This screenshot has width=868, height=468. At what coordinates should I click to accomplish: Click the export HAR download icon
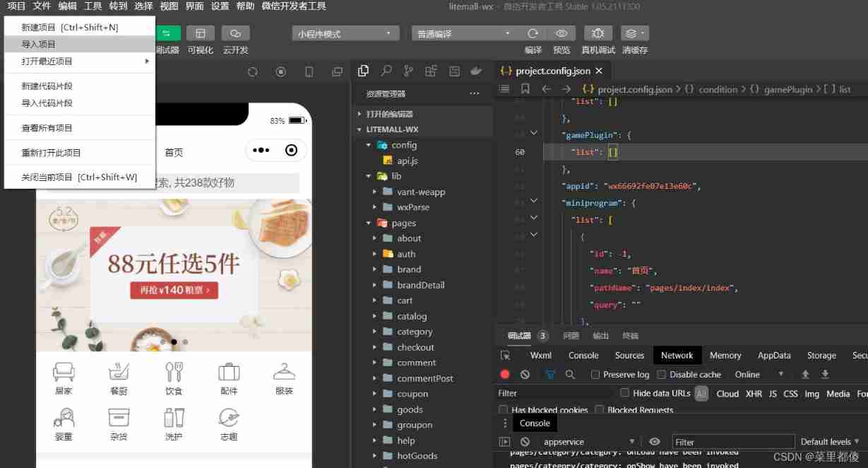click(825, 375)
